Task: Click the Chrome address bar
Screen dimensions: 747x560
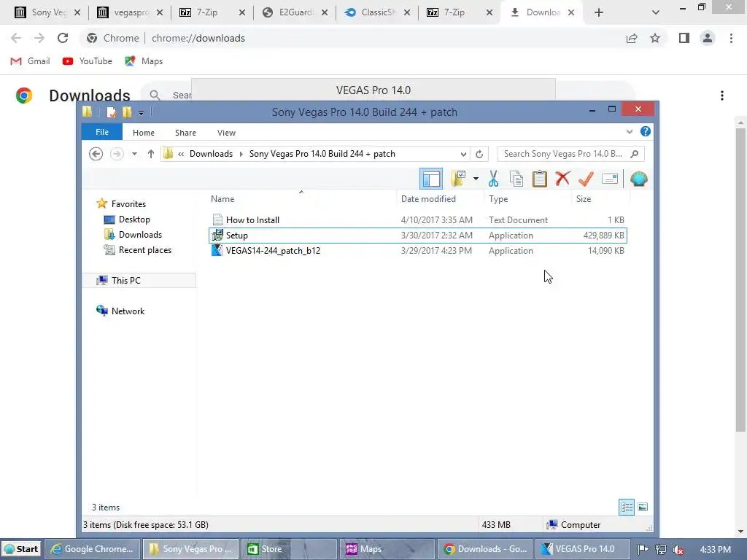Action: (352, 38)
